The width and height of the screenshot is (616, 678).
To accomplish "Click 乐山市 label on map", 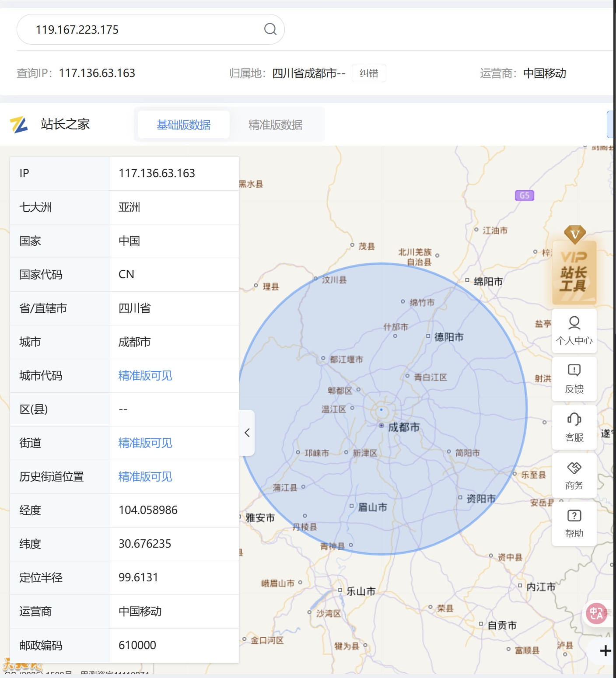I will [361, 591].
